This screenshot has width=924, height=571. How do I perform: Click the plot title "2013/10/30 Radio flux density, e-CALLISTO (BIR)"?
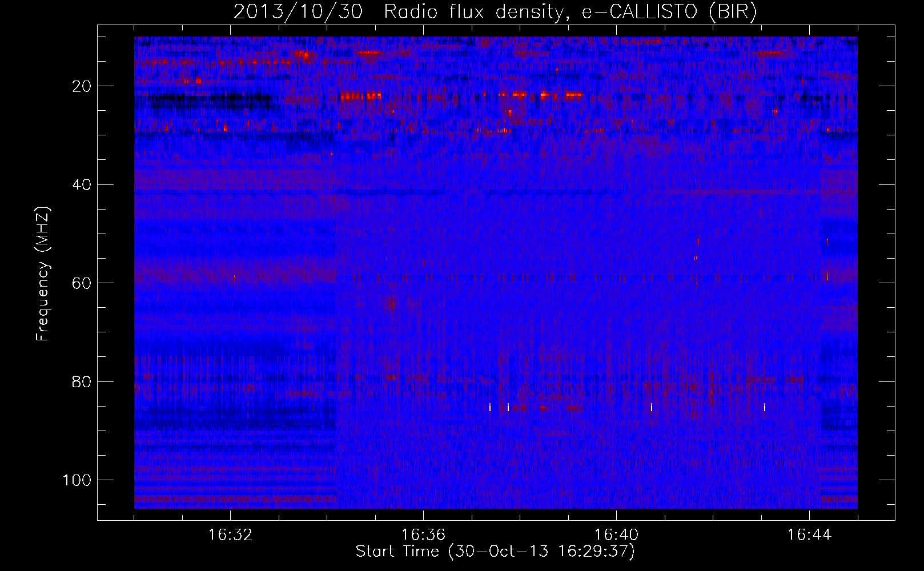click(495, 12)
